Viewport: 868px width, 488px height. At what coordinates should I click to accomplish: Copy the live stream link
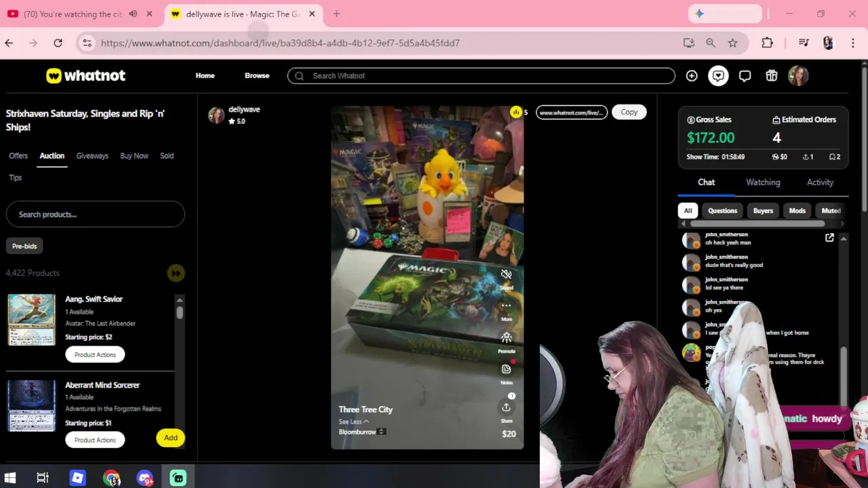coord(629,113)
